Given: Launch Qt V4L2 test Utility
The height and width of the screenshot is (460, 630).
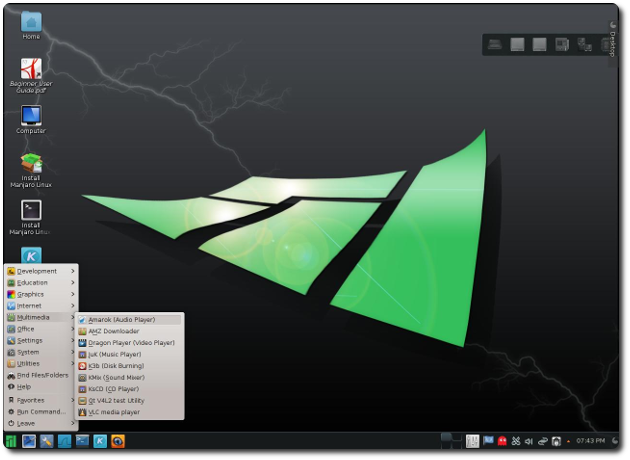Looking at the screenshot, I should [x=129, y=401].
